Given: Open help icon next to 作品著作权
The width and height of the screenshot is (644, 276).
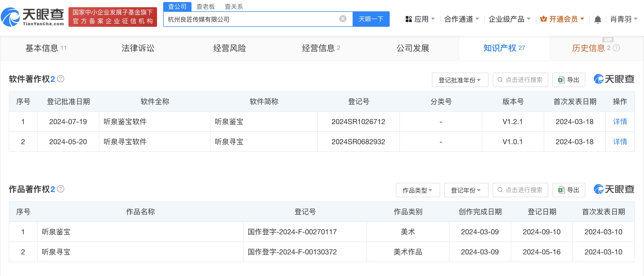Looking at the screenshot, I should (61, 189).
